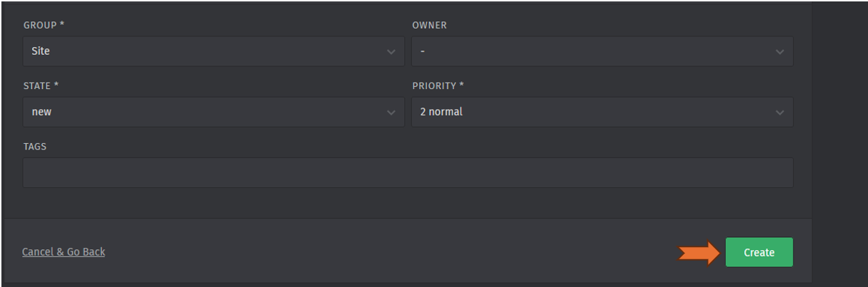Follow the Cancel & Go Back link
The height and width of the screenshot is (287, 868).
(x=63, y=252)
